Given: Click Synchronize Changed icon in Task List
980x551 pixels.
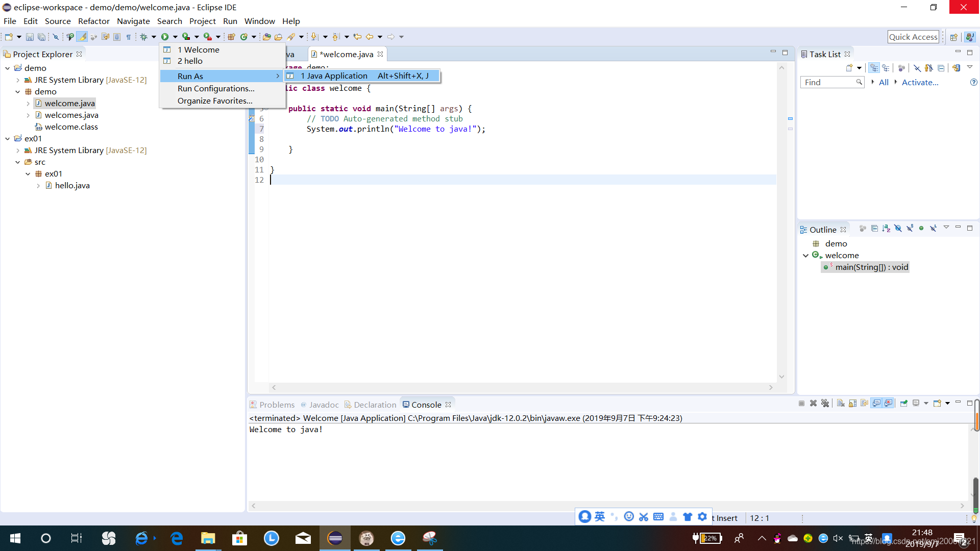Looking at the screenshot, I should tap(956, 68).
